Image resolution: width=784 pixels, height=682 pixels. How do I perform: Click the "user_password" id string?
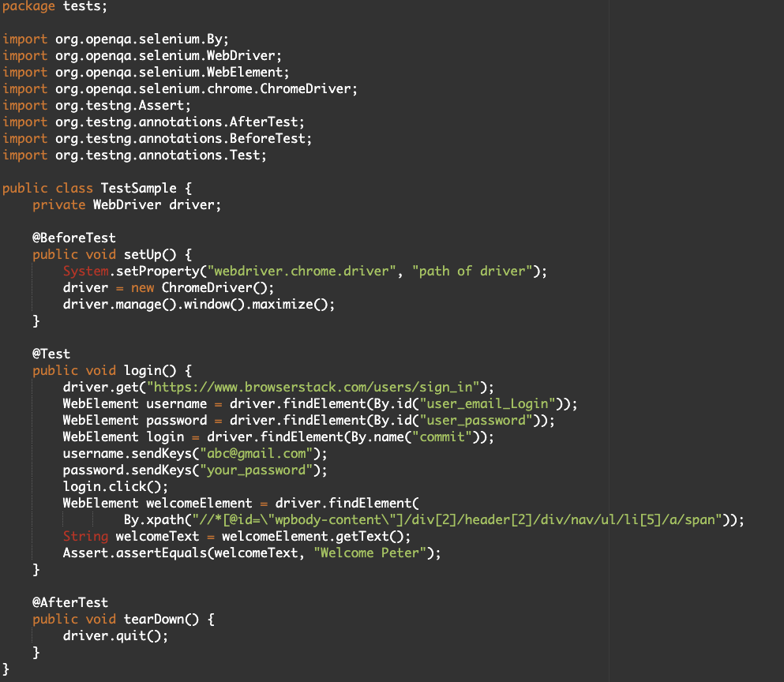pos(476,420)
